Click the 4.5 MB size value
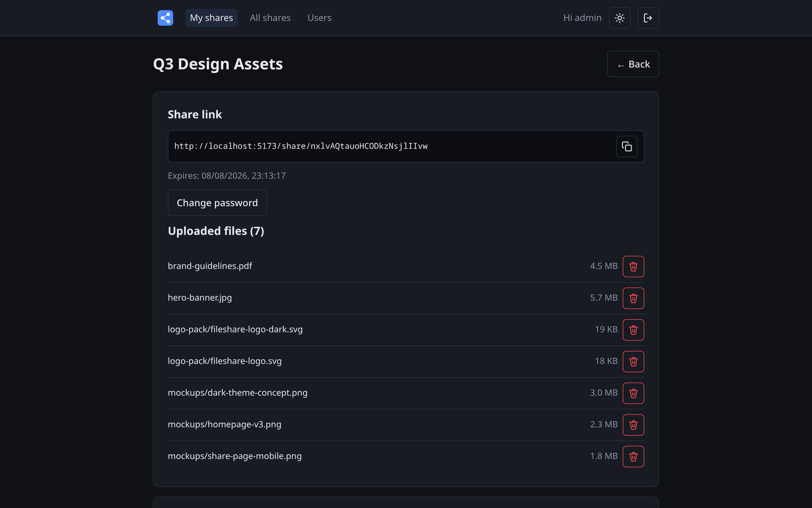The image size is (812, 508). coord(604,266)
